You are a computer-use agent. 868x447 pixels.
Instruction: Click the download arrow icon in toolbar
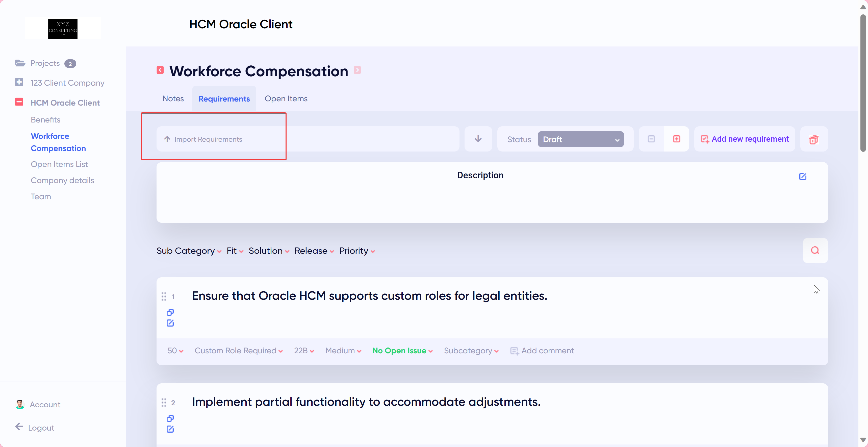(x=478, y=139)
